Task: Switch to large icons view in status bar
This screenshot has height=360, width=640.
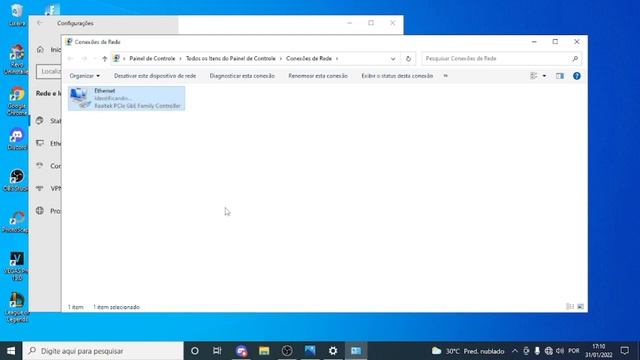Action: tap(580, 307)
